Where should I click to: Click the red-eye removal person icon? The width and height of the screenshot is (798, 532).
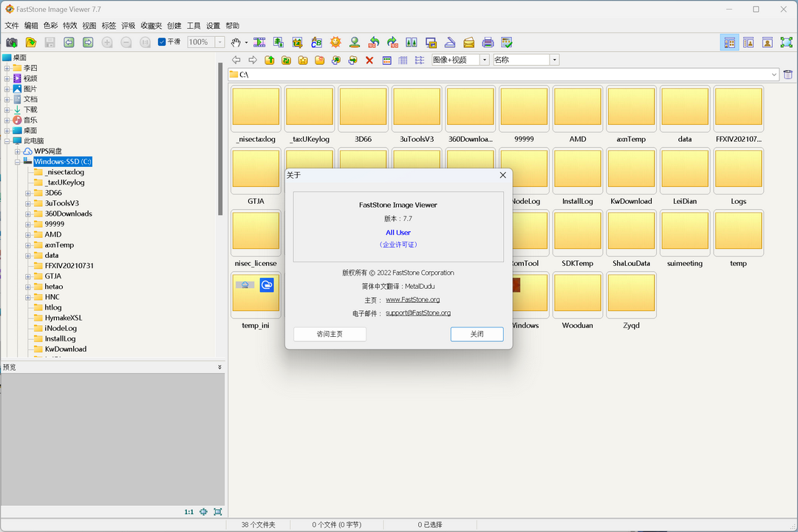click(x=355, y=43)
